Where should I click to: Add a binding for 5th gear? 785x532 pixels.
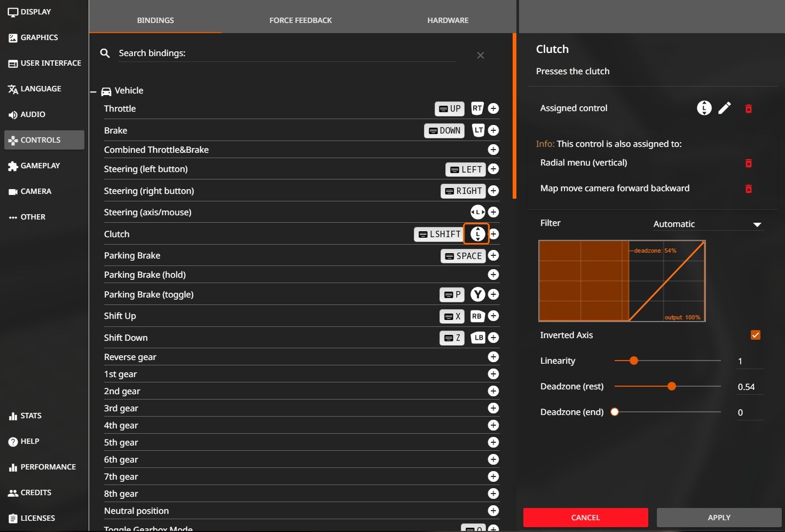[493, 442]
